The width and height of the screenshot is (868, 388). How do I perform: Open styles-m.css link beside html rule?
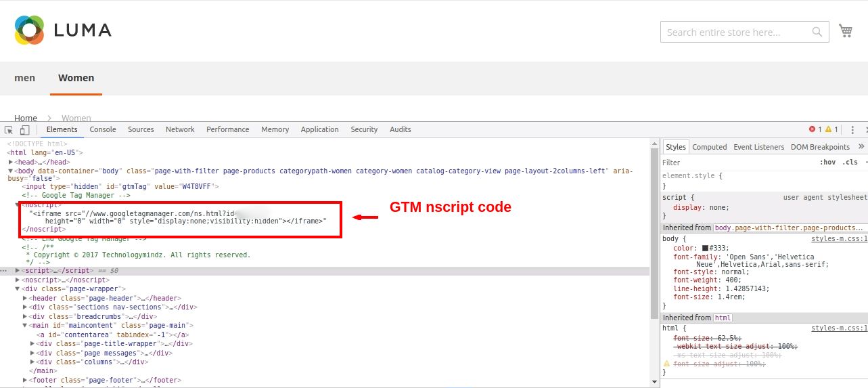pyautogui.click(x=839, y=328)
